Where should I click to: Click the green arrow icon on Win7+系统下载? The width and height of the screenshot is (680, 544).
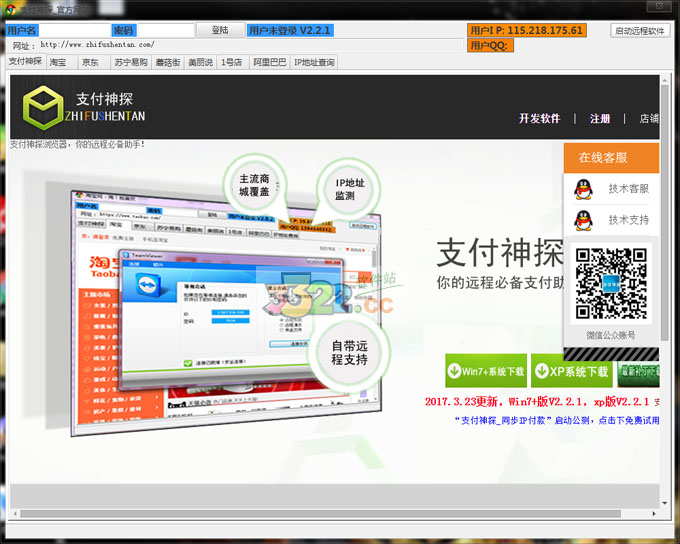455,371
